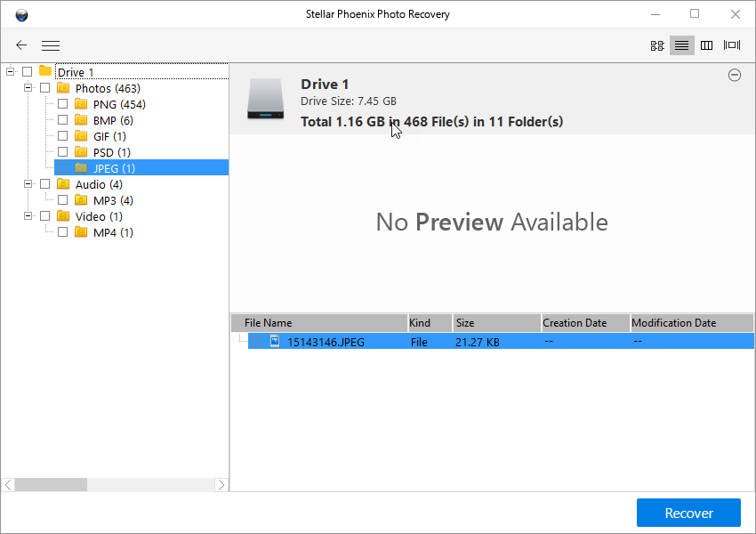This screenshot has height=534, width=756.
Task: Click the JPEG folder icon
Action: [81, 168]
